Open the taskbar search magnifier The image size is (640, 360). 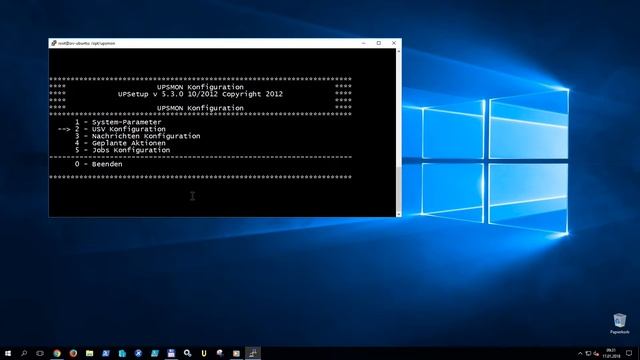(24, 353)
